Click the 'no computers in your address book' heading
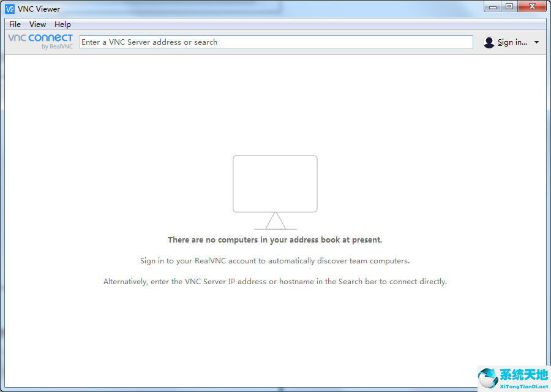This screenshot has height=392, width=551. click(x=275, y=240)
